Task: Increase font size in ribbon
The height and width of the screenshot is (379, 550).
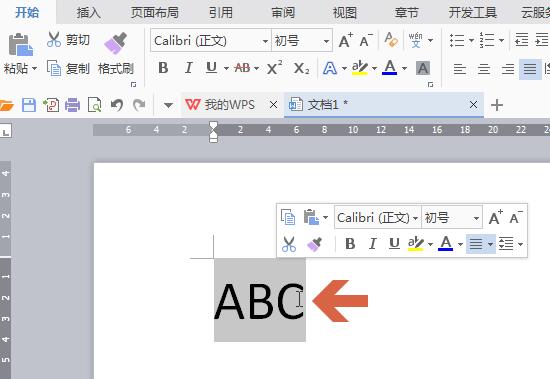Action: 346,40
